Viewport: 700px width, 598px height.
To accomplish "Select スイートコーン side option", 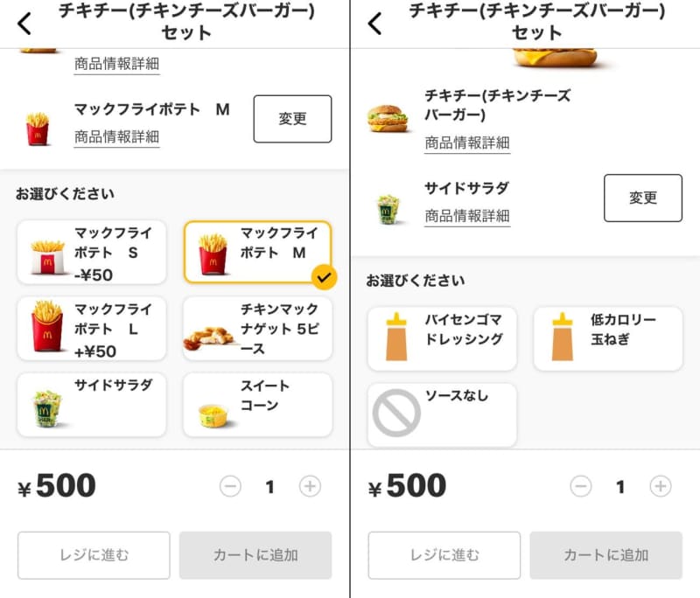I will tap(257, 405).
